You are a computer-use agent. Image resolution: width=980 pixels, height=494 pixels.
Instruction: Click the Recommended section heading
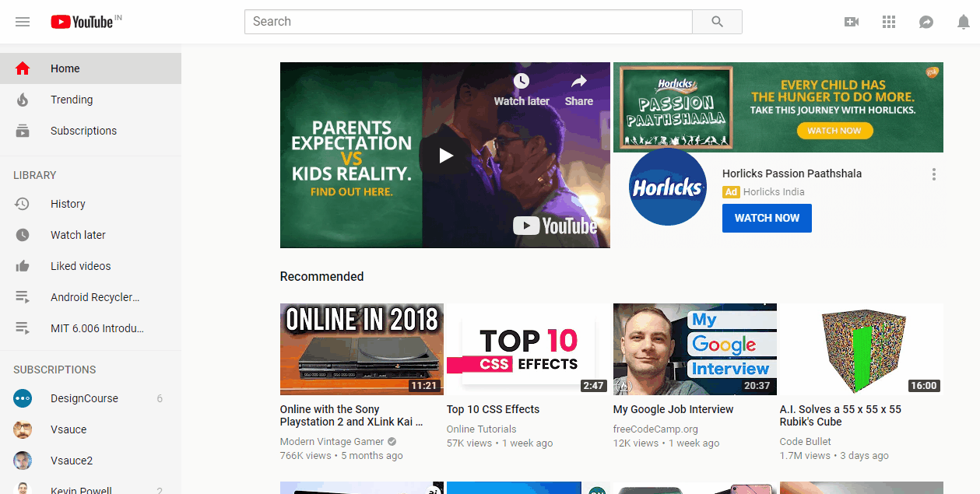[321, 276]
